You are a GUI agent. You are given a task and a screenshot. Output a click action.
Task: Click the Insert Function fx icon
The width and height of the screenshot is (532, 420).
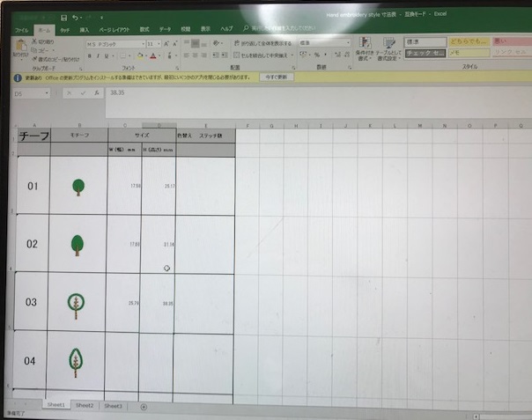[97, 92]
